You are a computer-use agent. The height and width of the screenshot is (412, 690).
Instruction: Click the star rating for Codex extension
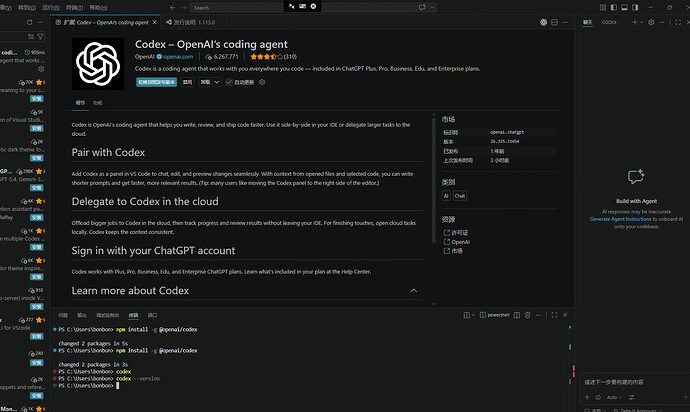(267, 57)
